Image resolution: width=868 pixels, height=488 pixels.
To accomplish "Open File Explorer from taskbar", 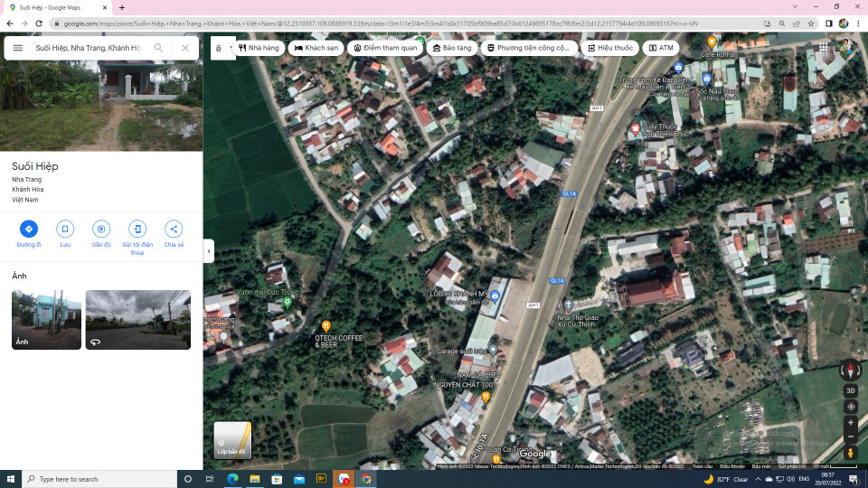I will pyautogui.click(x=255, y=479).
